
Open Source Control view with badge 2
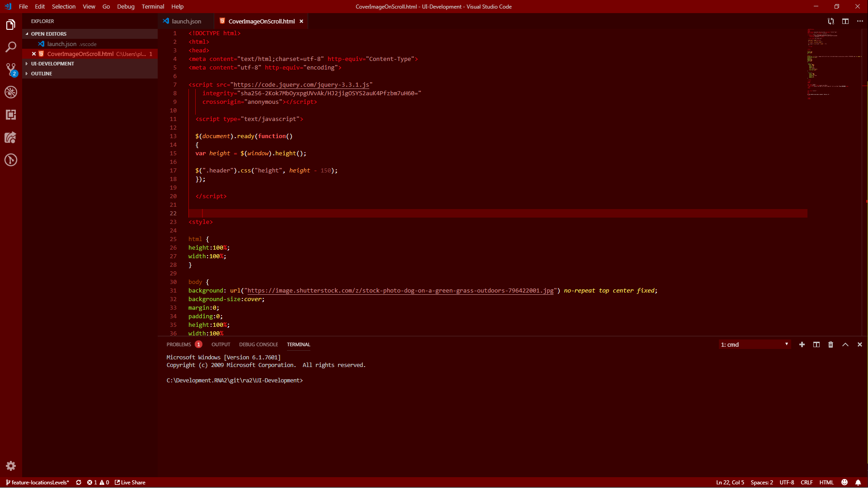11,70
